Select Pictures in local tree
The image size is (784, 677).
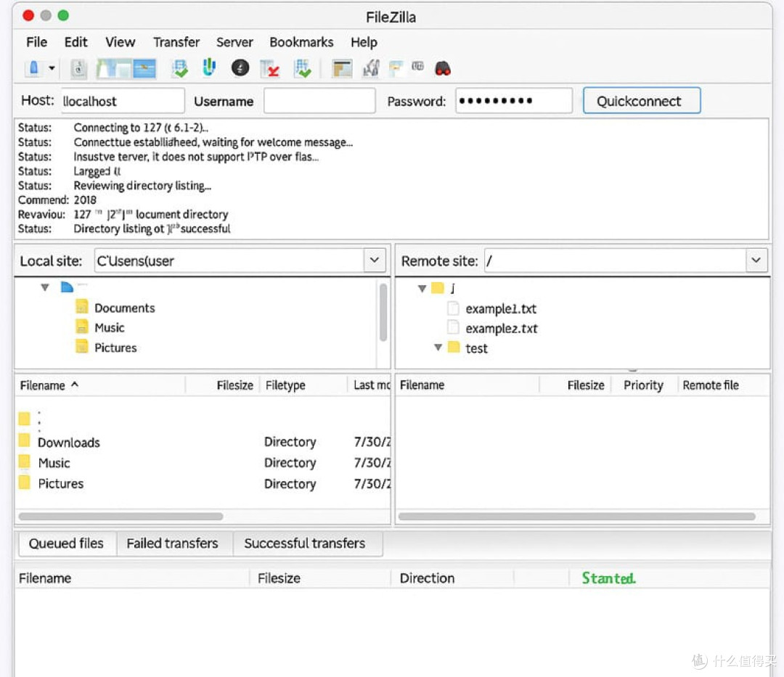pyautogui.click(x=115, y=348)
